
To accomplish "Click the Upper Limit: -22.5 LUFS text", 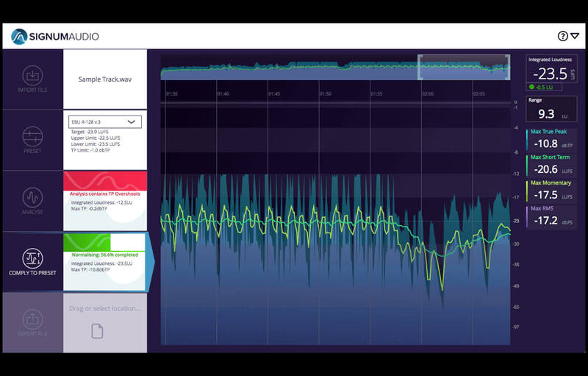I will 96,138.
